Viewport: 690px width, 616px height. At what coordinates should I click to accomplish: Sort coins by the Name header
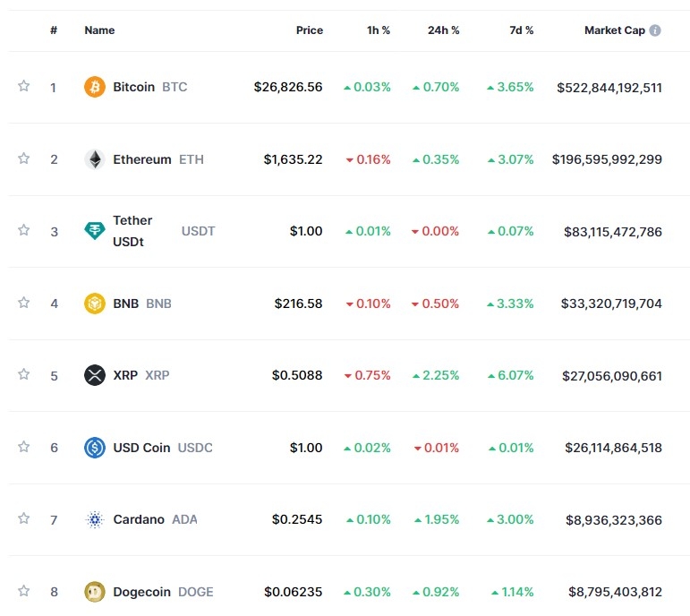pyautogui.click(x=99, y=30)
